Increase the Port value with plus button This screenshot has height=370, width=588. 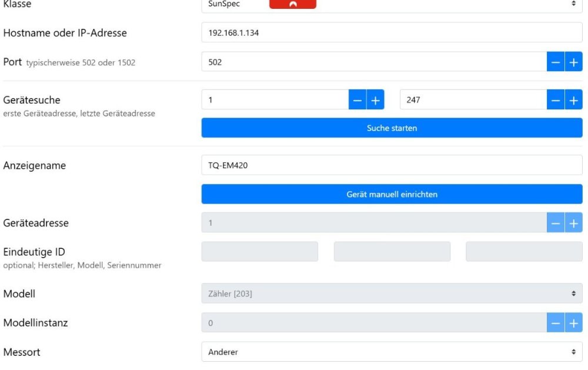(x=573, y=62)
